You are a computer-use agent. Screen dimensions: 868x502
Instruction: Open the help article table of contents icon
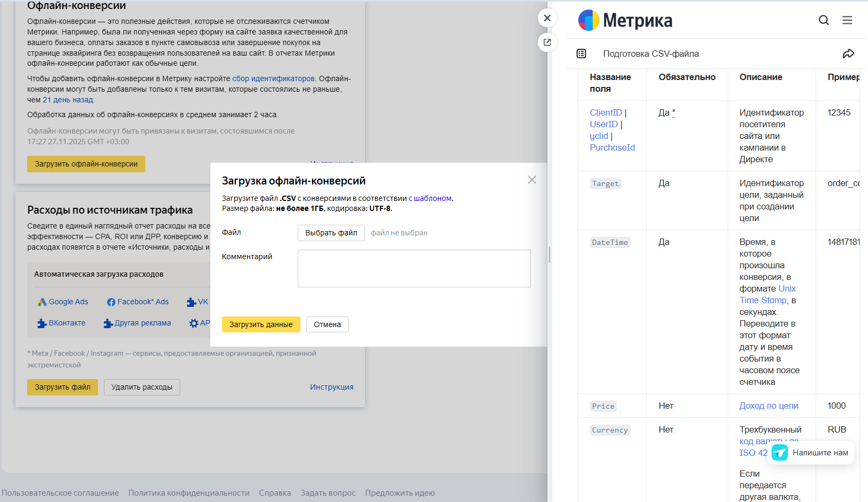581,54
